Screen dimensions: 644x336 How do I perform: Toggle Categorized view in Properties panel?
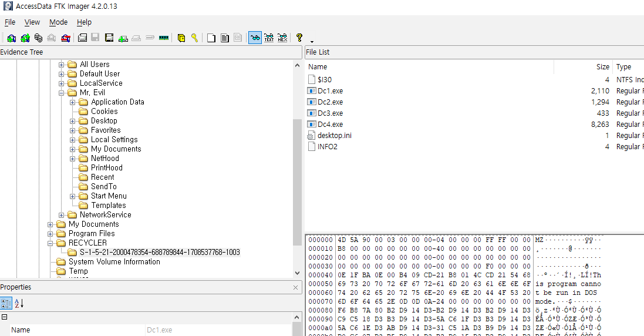(6, 304)
